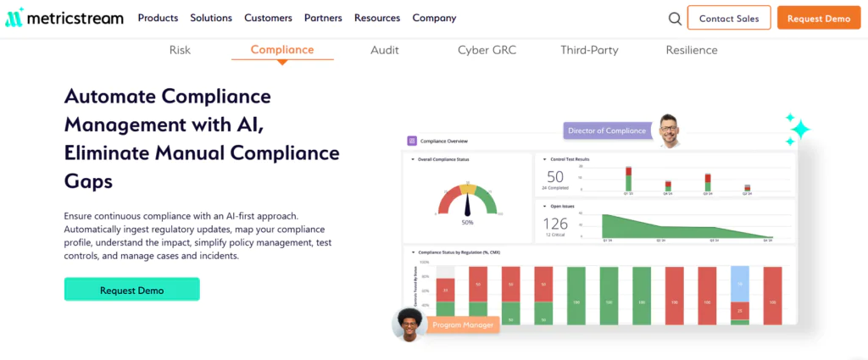Click the green Request Demo button

point(131,290)
